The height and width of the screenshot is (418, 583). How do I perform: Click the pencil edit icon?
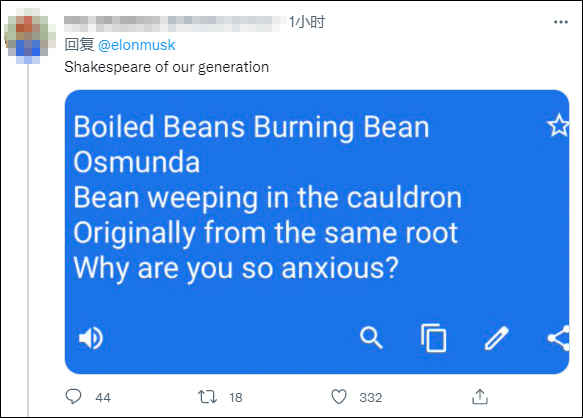tap(496, 338)
